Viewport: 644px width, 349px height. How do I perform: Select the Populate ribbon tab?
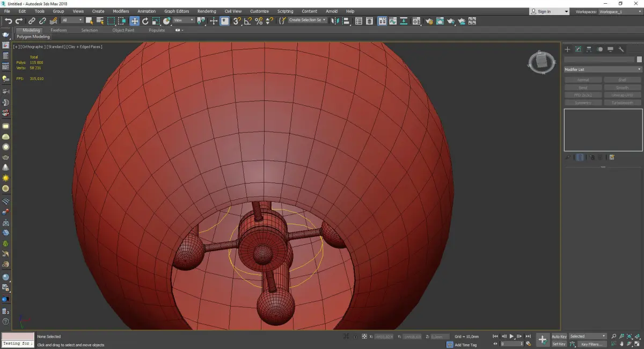pos(157,31)
